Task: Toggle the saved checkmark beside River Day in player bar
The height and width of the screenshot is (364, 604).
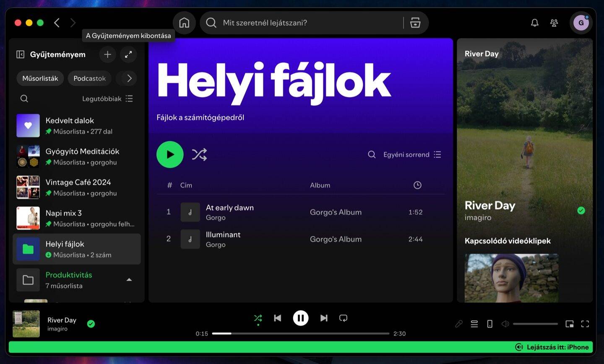Action: point(91,324)
